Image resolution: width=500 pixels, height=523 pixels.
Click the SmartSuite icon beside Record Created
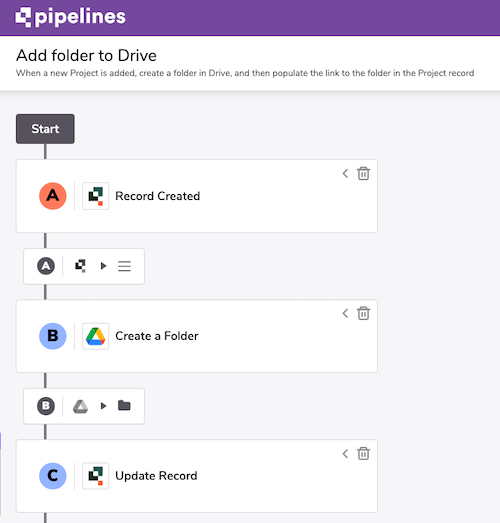click(95, 196)
